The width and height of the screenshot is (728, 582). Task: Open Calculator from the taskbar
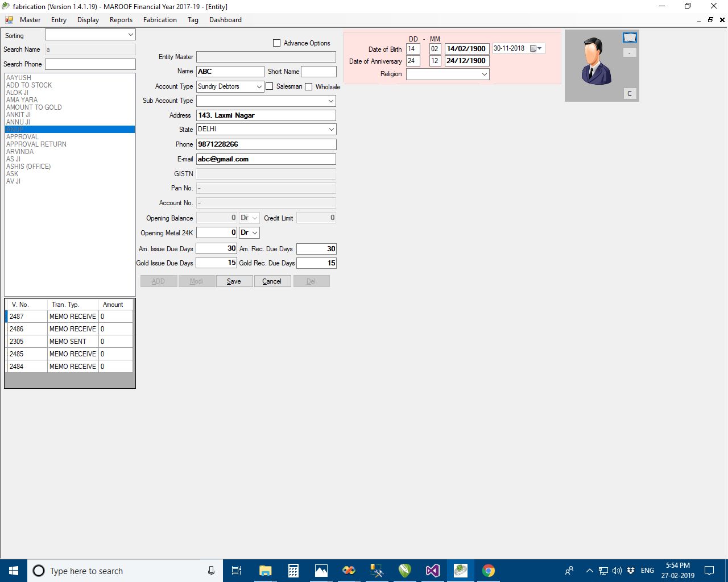coord(293,571)
